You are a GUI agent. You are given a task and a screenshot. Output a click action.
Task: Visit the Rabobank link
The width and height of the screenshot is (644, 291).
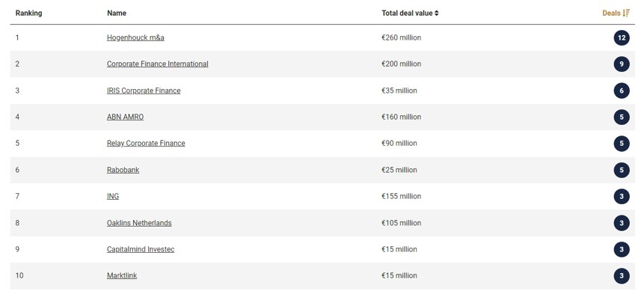(123, 170)
